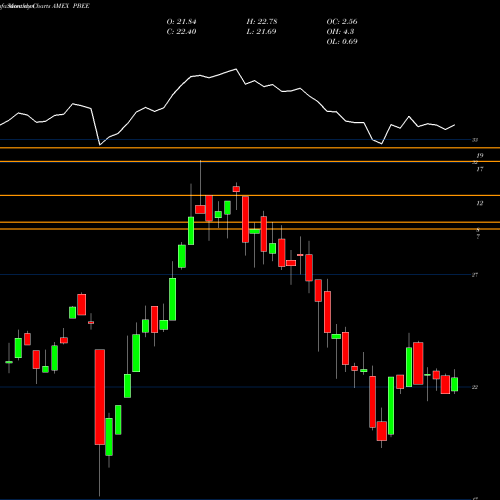The image size is (500, 500).
Task: Select the high value H: 22.78
Action: pos(262,22)
